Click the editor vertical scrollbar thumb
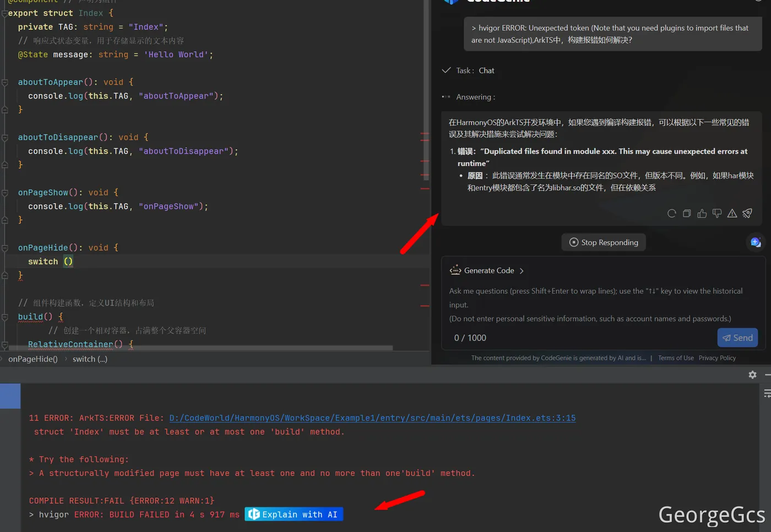This screenshot has width=771, height=532. coord(426,91)
